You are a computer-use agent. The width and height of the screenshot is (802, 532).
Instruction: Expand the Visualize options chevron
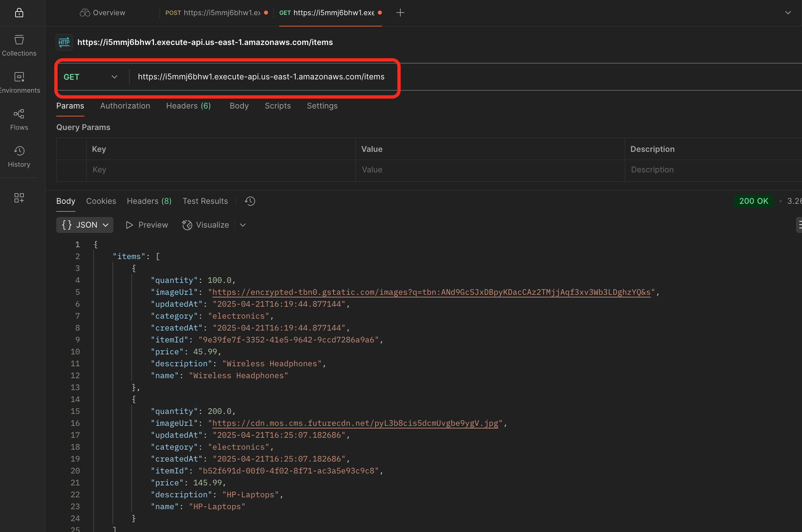pyautogui.click(x=243, y=225)
